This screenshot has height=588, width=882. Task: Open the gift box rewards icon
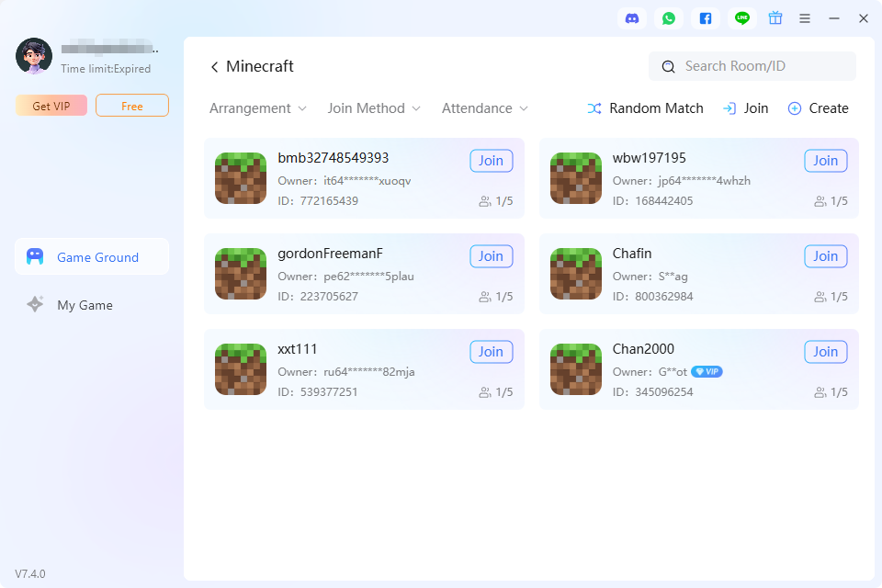click(x=775, y=18)
